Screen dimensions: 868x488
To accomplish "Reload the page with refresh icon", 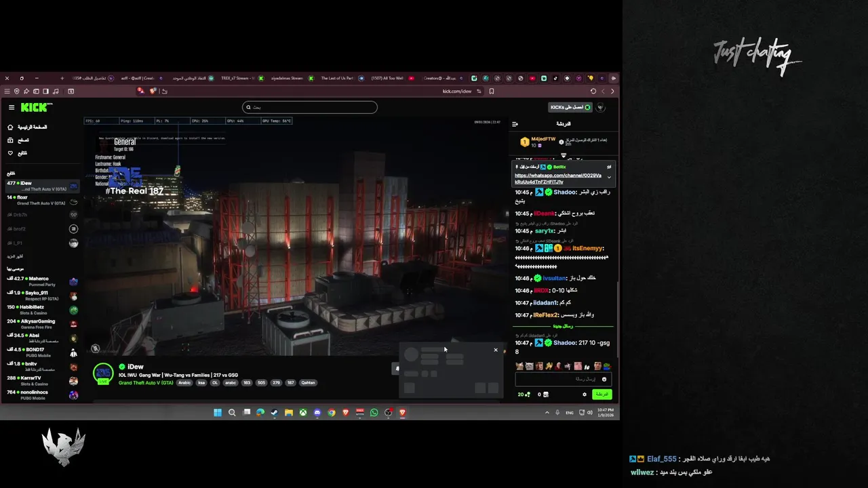I will [x=593, y=91].
